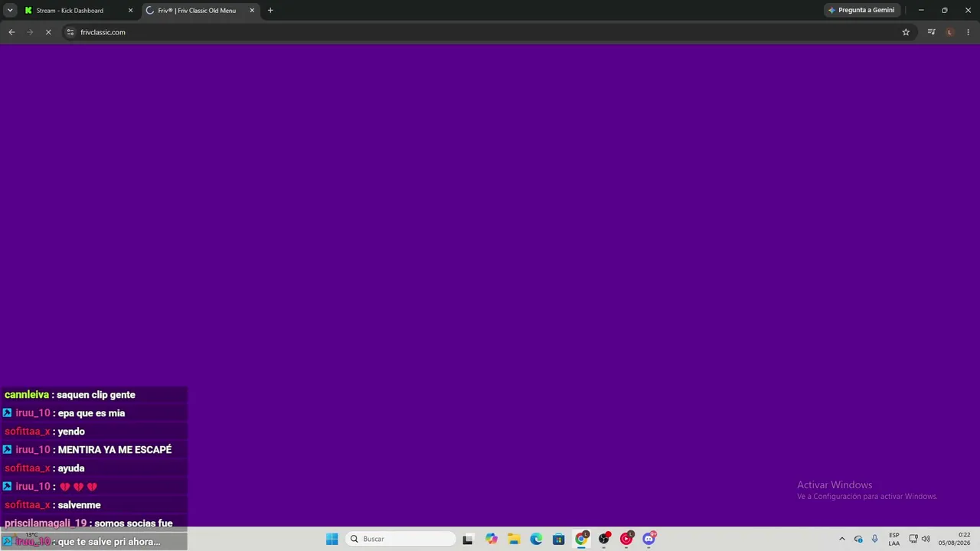This screenshot has width=980, height=551.
Task: Click the Pregunta a Gemini button
Action: coord(861,11)
